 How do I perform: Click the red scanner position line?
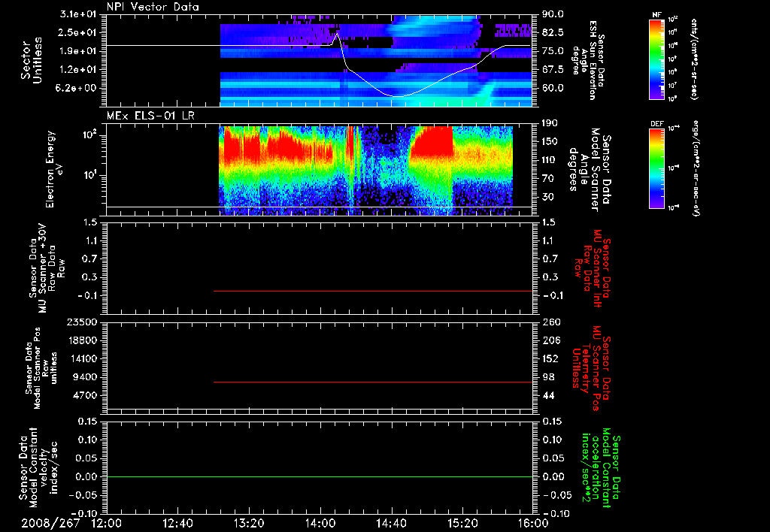373,382
